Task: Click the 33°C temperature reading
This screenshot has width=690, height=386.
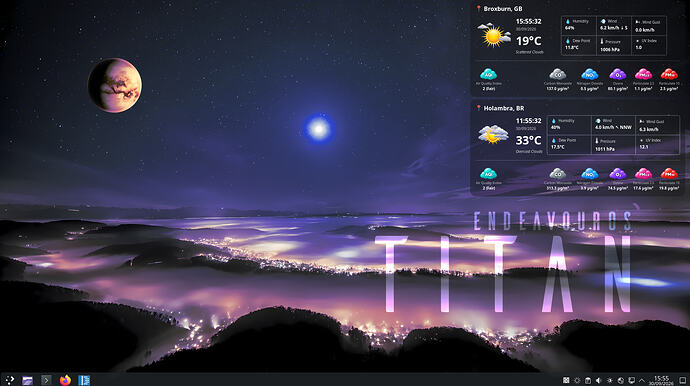Action: (529, 140)
